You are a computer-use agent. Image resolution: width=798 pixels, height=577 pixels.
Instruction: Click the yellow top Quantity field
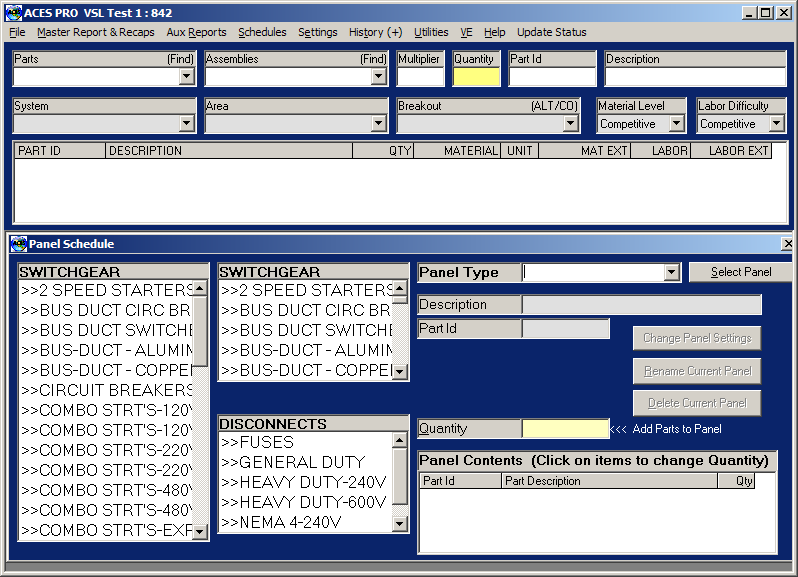tap(476, 76)
